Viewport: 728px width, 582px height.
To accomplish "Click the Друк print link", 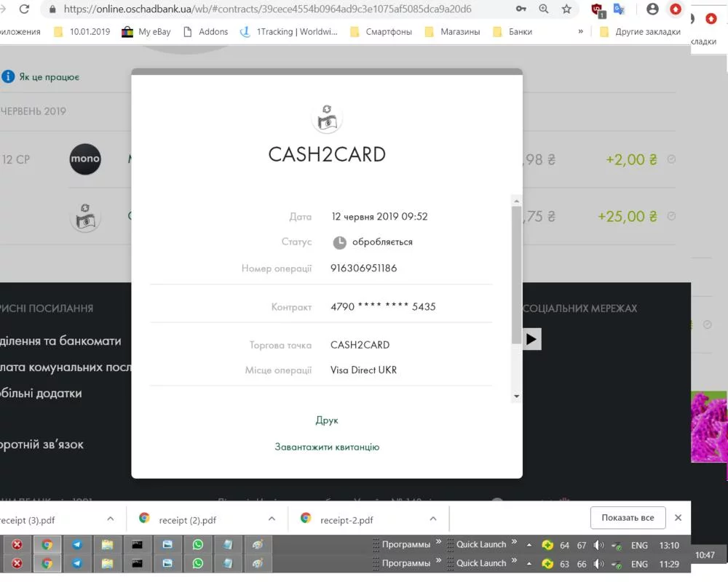I will point(327,420).
